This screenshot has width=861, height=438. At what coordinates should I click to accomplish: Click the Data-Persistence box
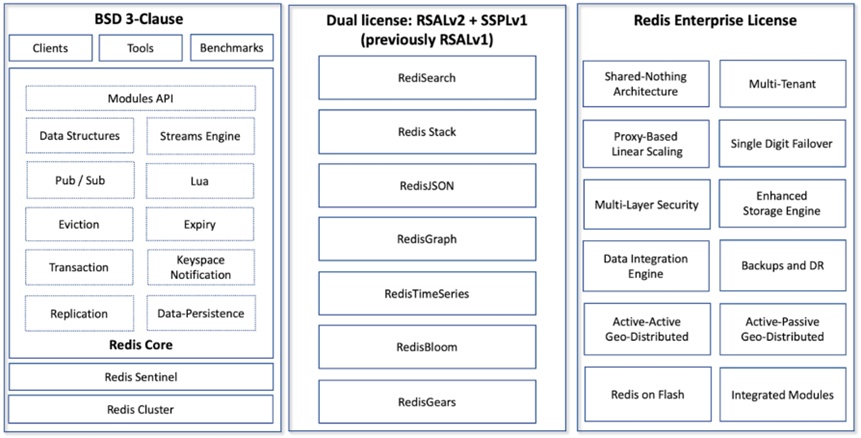[200, 313]
